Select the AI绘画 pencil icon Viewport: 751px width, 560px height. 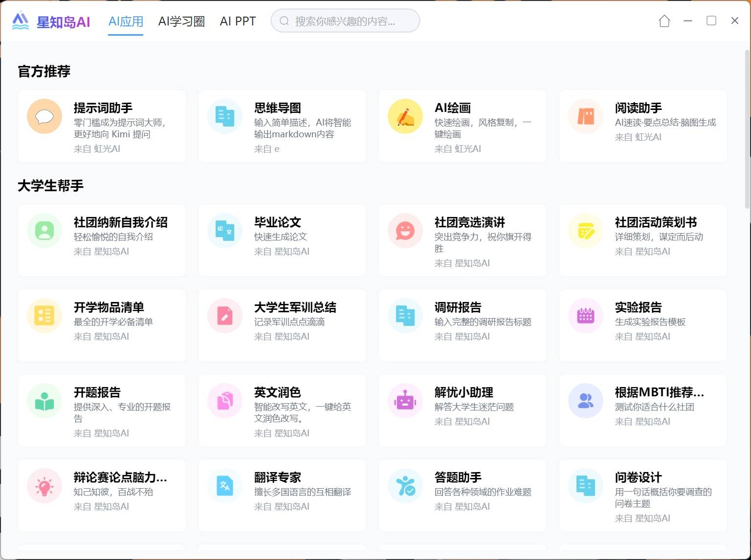[x=405, y=116]
